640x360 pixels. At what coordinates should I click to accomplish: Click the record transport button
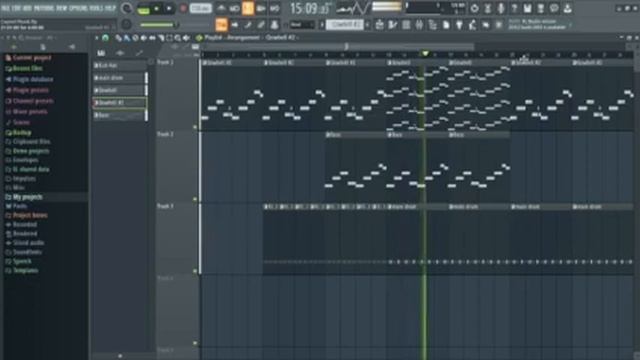click(183, 9)
